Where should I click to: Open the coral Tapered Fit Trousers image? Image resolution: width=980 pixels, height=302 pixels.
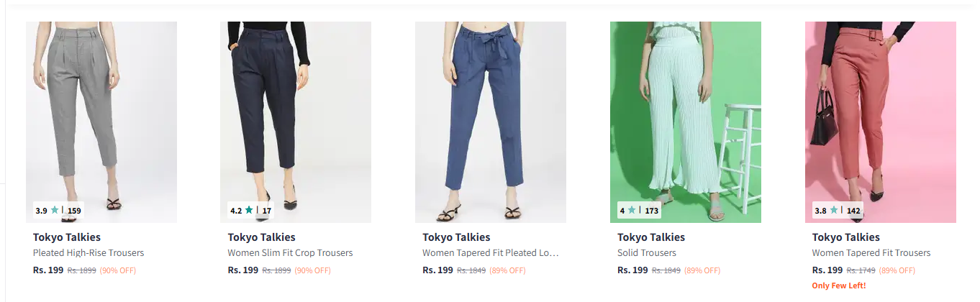pos(880,115)
